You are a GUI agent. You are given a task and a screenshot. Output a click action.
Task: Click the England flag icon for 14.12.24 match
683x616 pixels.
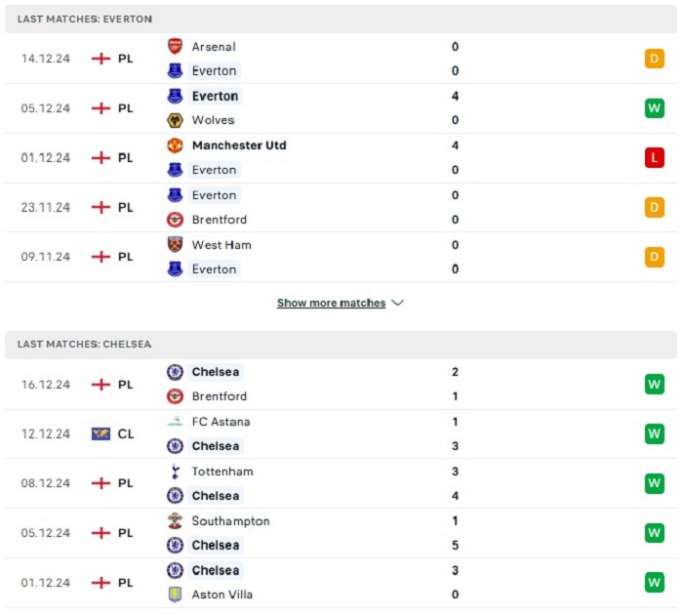click(100, 59)
